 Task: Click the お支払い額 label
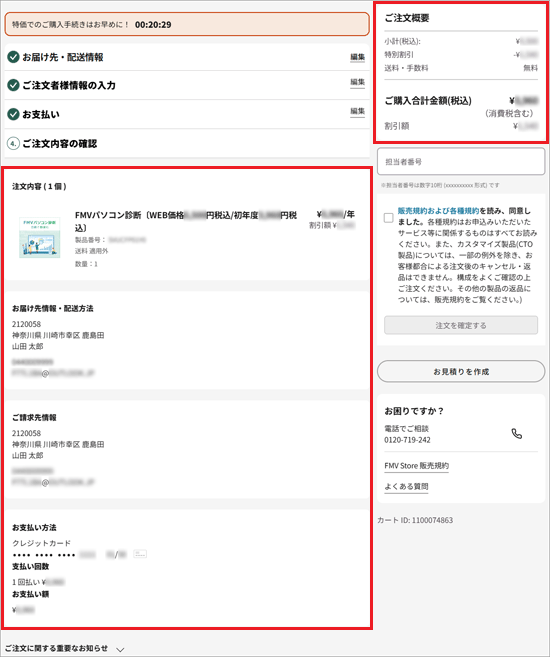pos(31,594)
